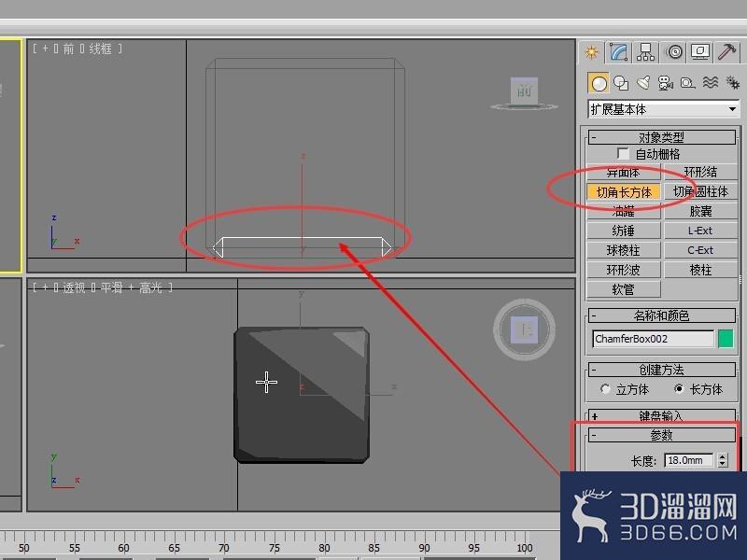Open the Hierarchy panel tab
Screen dimensions: 747x560
[x=645, y=52]
